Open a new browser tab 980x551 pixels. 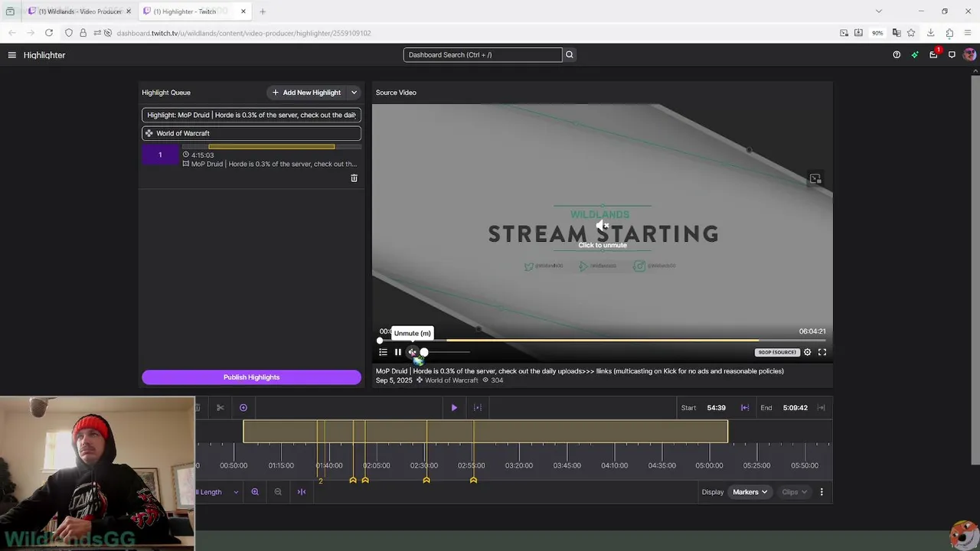(263, 11)
